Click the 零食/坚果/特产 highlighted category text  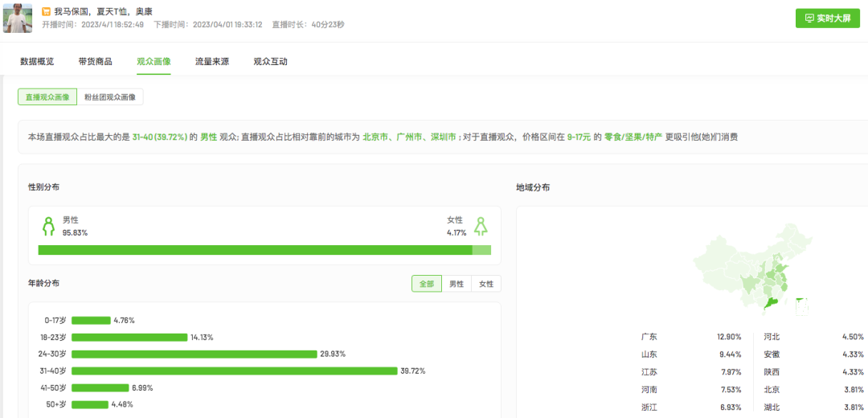coord(633,137)
